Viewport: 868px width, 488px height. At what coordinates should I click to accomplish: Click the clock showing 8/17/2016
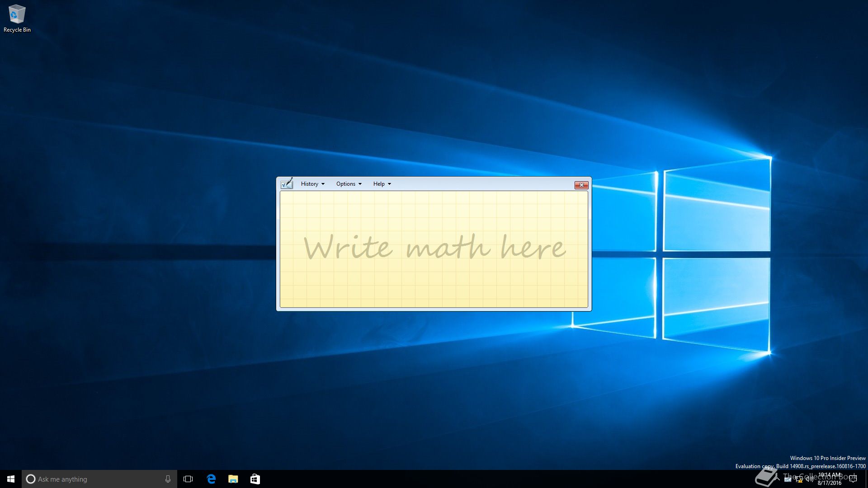(x=830, y=479)
